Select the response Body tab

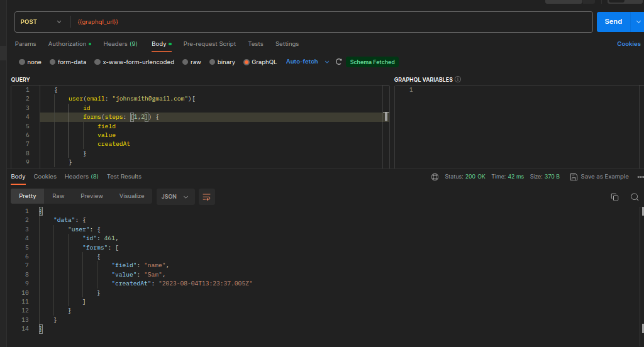(18, 177)
